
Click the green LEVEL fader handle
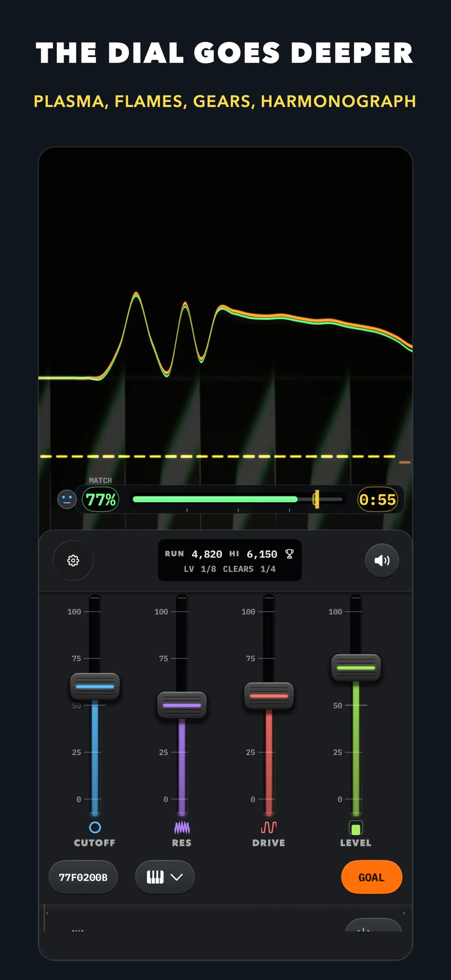[356, 668]
